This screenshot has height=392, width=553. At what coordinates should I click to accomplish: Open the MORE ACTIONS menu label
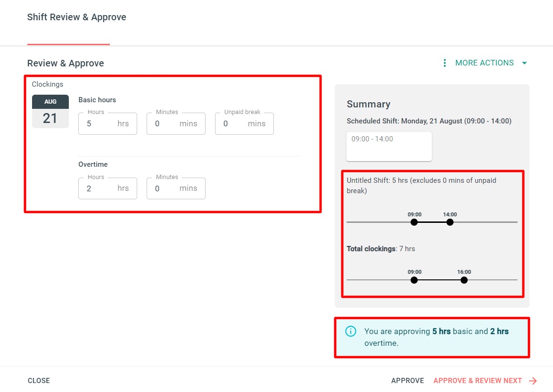tap(484, 63)
